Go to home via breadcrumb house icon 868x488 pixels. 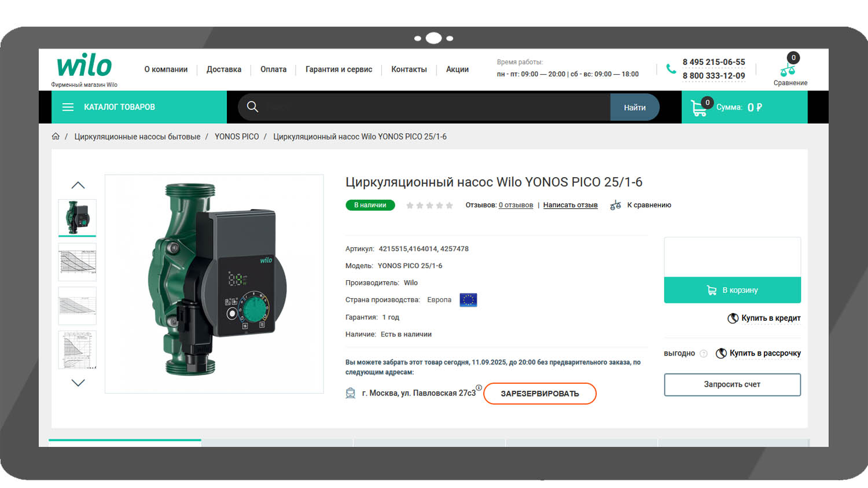(56, 137)
